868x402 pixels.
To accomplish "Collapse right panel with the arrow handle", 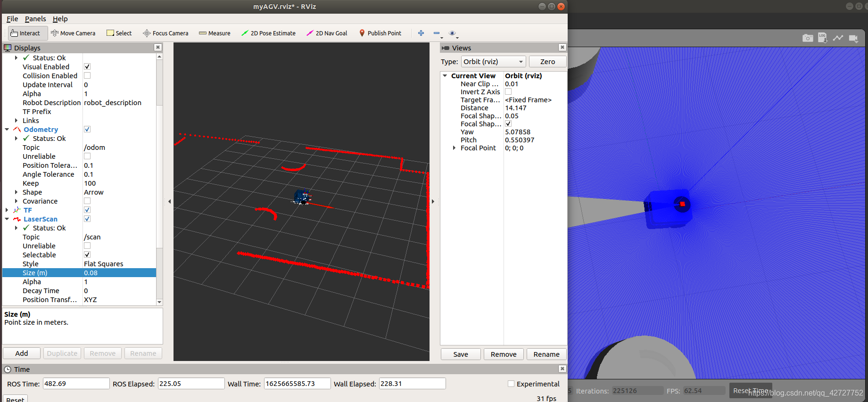I will (433, 201).
